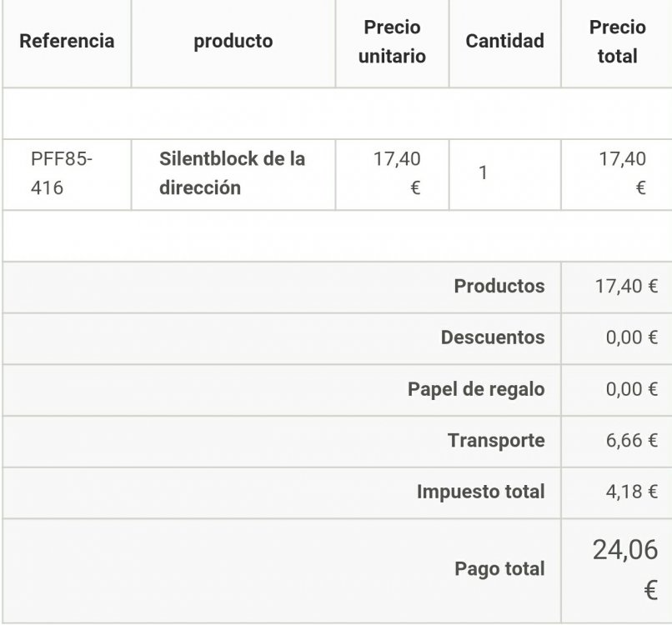Click the 17,40 € unit price cell
The width and height of the screenshot is (672, 625).
coord(397,173)
